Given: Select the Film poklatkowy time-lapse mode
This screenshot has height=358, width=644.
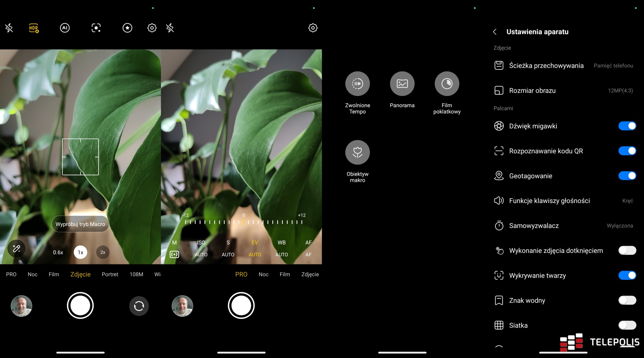Looking at the screenshot, I should tap(446, 84).
